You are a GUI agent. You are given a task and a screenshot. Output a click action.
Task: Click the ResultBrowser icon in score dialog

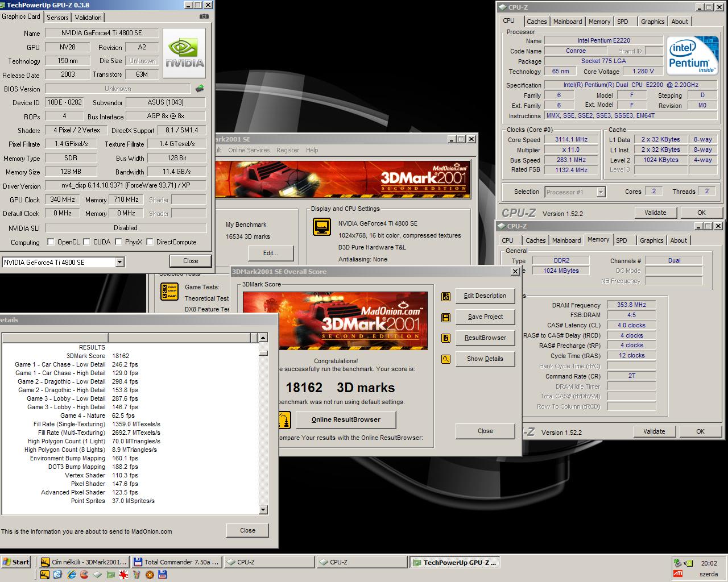click(x=446, y=338)
